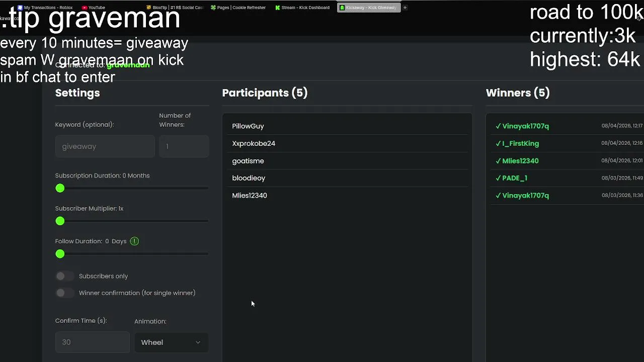Click the checkmark beside PADE_1

tap(498, 178)
